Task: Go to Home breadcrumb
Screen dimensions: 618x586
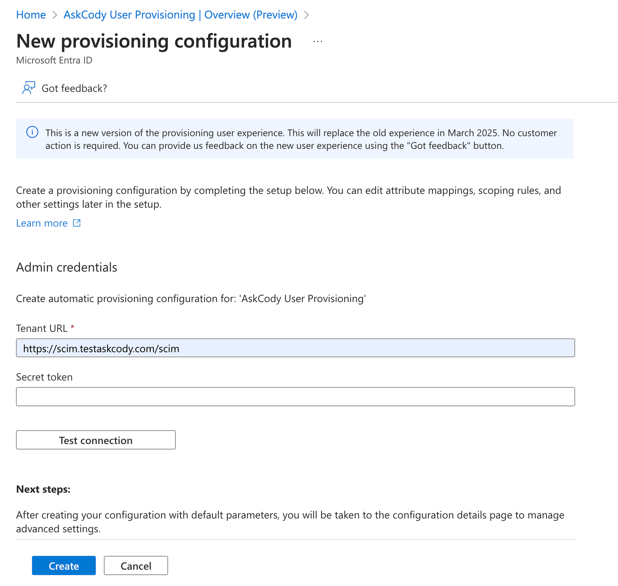Action: point(31,15)
